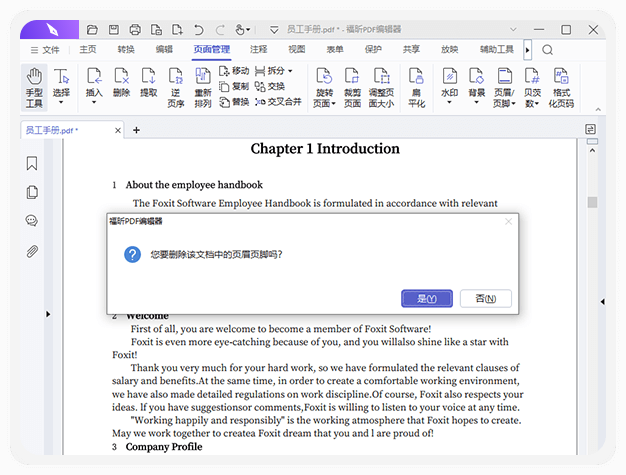The height and width of the screenshot is (475, 626).
Task: Switch to the 共享 ribbon tab
Action: click(411, 49)
